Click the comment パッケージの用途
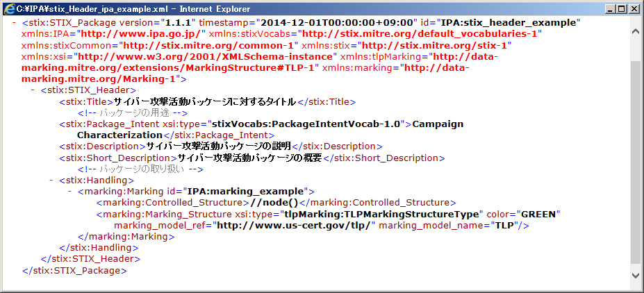 tap(133, 113)
